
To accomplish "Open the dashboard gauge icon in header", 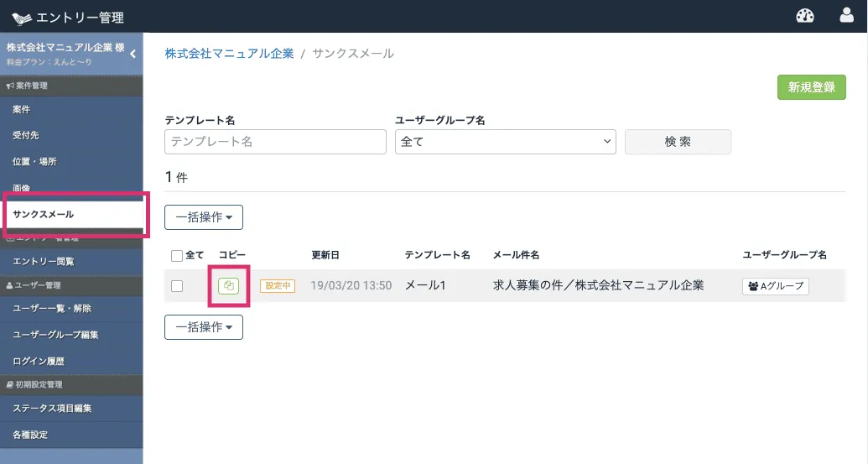I will (x=805, y=16).
